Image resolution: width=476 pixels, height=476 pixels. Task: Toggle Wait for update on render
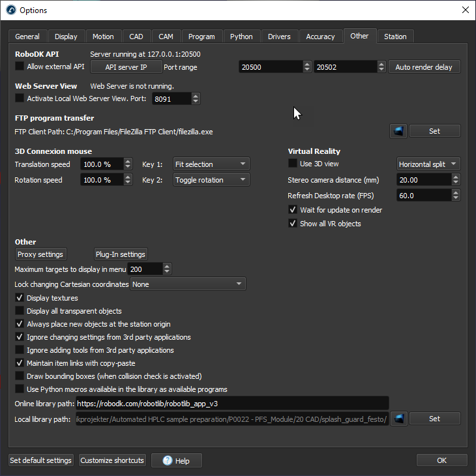pos(293,210)
